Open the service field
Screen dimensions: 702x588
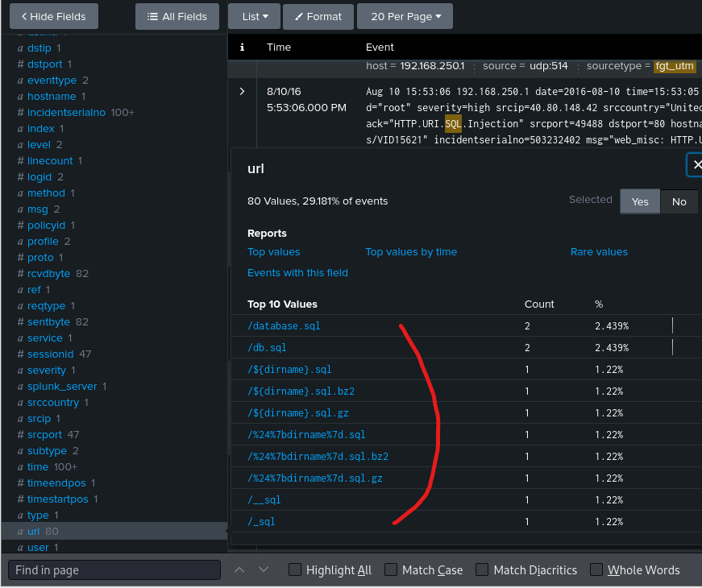(45, 337)
